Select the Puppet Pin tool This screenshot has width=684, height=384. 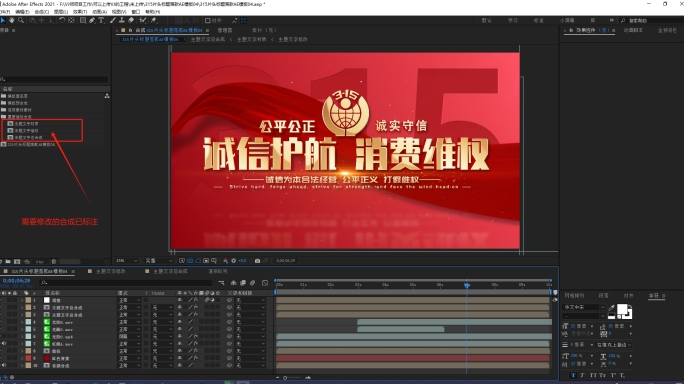(154, 20)
